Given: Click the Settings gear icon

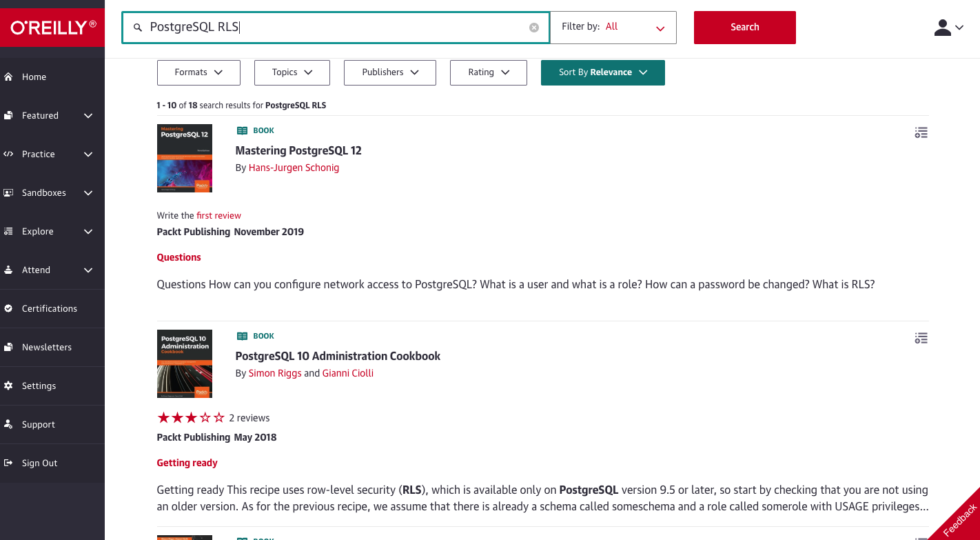Looking at the screenshot, I should pyautogui.click(x=8, y=386).
